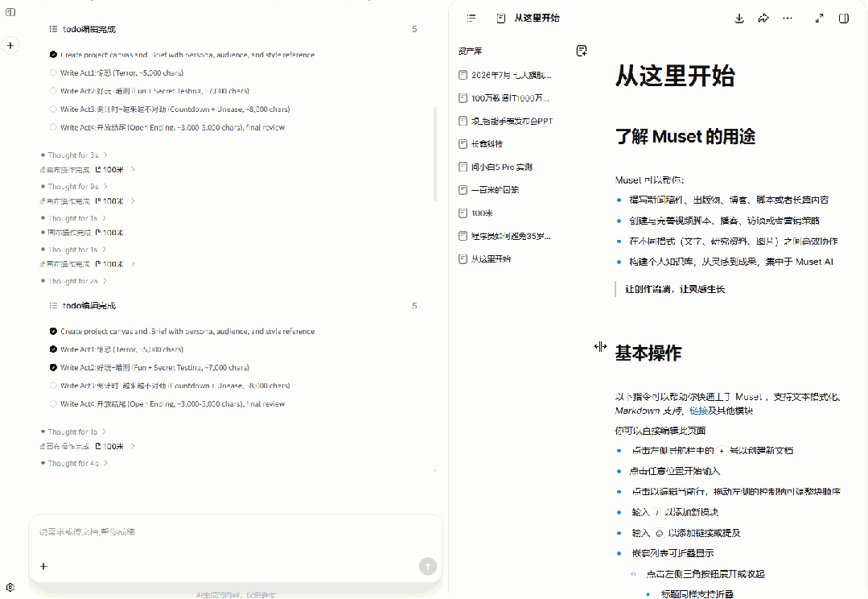Viewport: 868px width, 599px height.
Task: Follow the 链接 hyperlink in document
Action: 698,411
